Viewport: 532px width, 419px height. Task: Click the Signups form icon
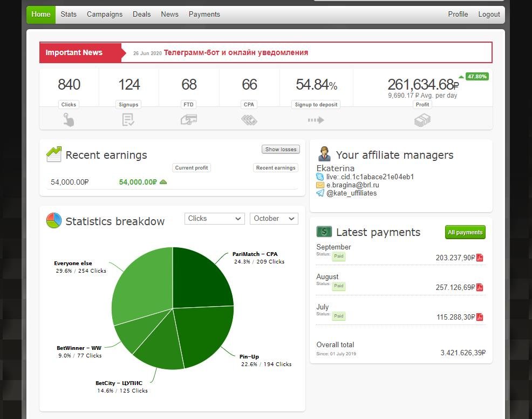[x=128, y=120]
